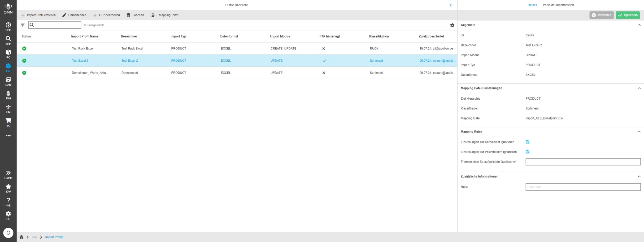Image resolution: width=644 pixels, height=242 pixels.
Task: Click FTP bearbeiten
Action: [x=107, y=15]
